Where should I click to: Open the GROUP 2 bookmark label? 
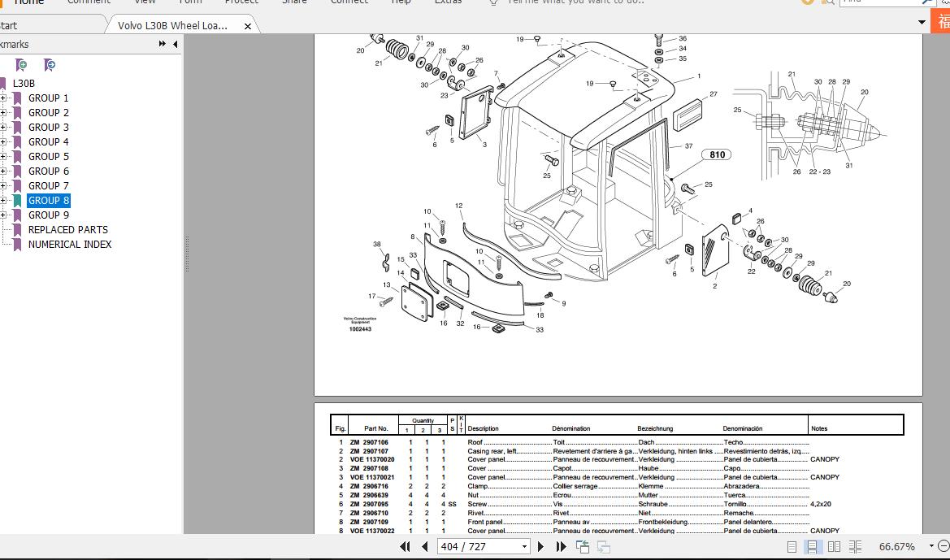tap(49, 113)
